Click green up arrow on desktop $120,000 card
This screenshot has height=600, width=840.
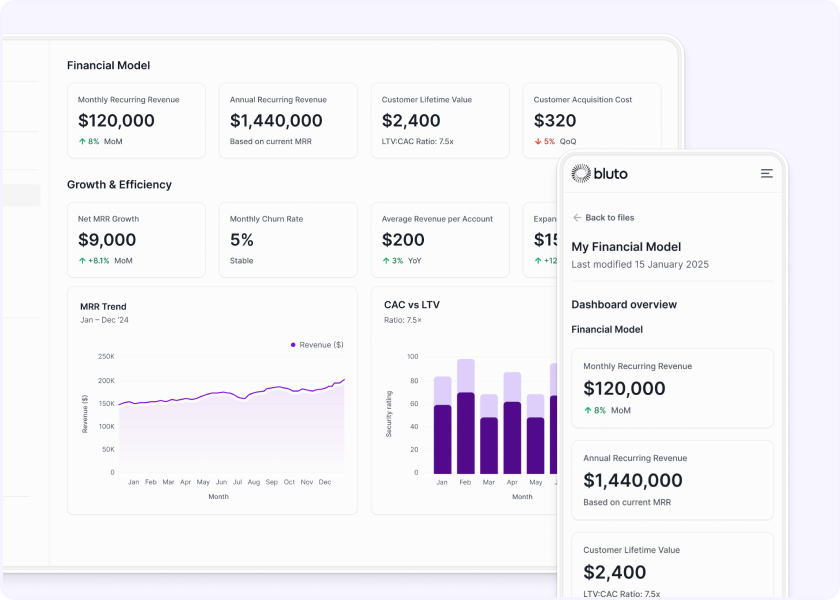click(x=82, y=142)
